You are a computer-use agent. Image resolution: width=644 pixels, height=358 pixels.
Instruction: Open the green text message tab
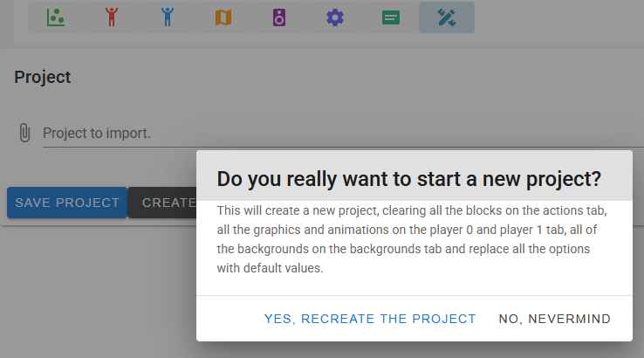391,17
